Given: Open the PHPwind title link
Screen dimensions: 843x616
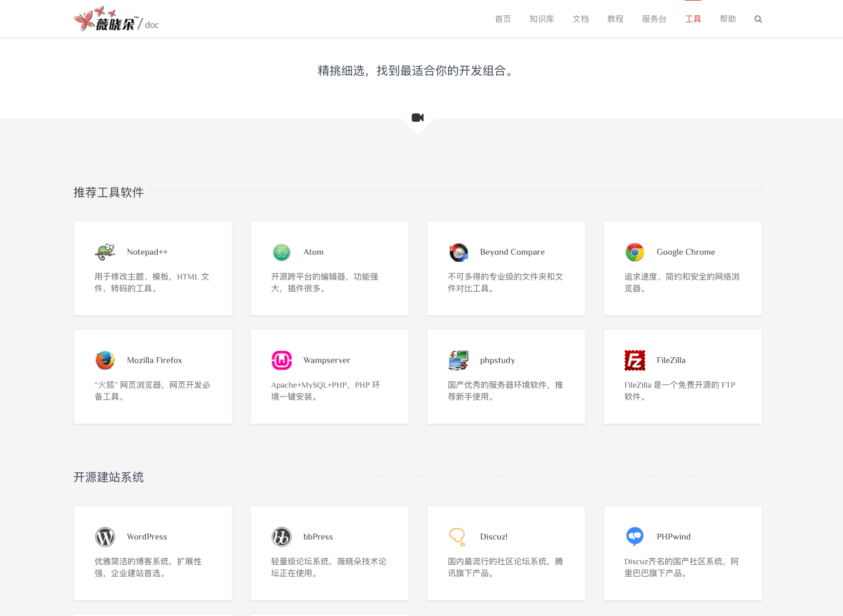Looking at the screenshot, I should [x=673, y=537].
